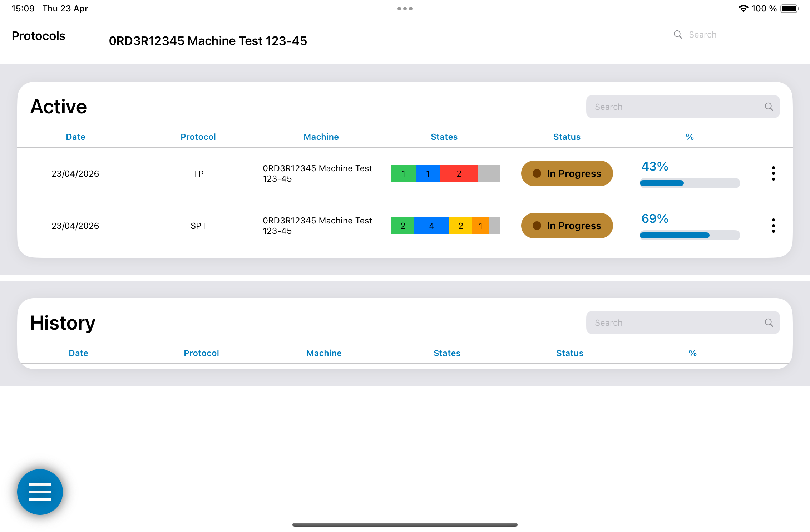Sort the Active table by Date
The height and width of the screenshot is (532, 810).
pos(75,137)
